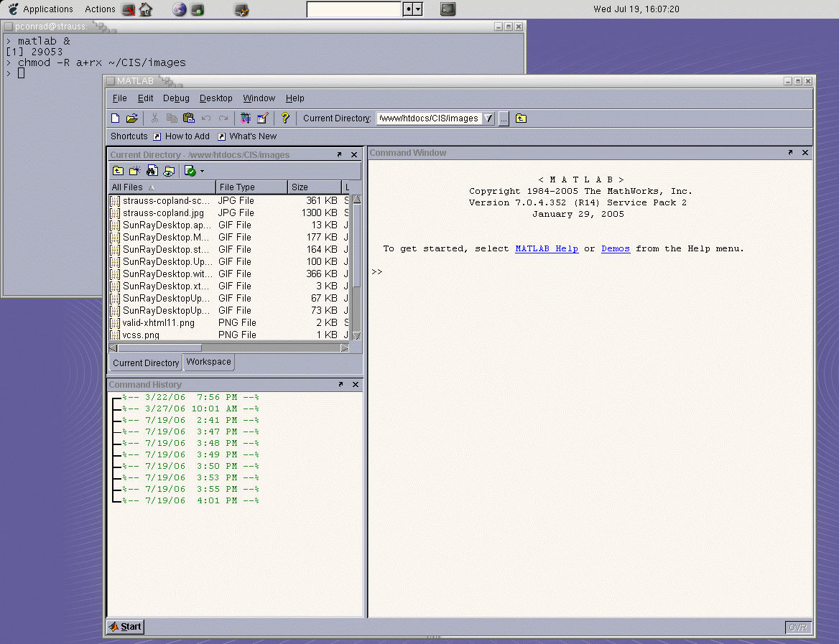Viewport: 839px width, 644px height.
Task: Follow the MATLAB Help link
Action: (547, 248)
